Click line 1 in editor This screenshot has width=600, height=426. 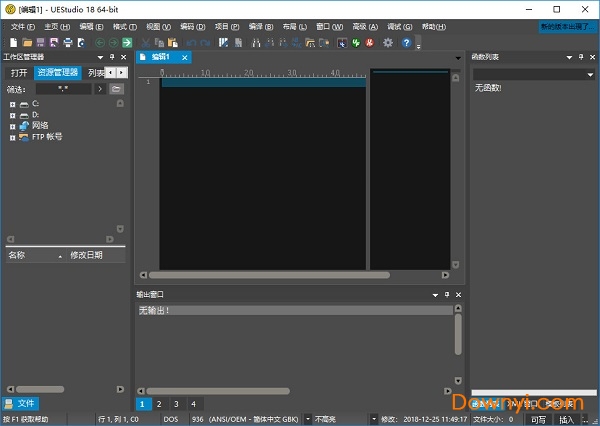click(x=263, y=83)
